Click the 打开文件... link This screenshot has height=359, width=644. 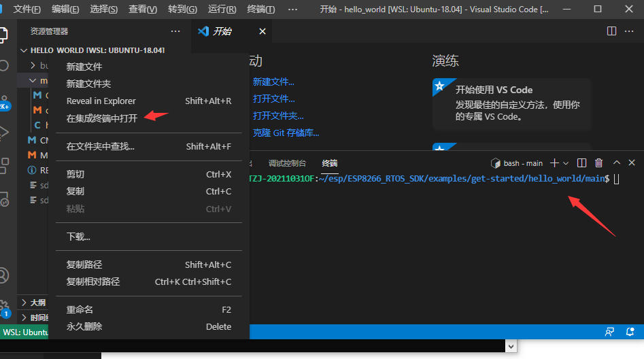pos(274,99)
